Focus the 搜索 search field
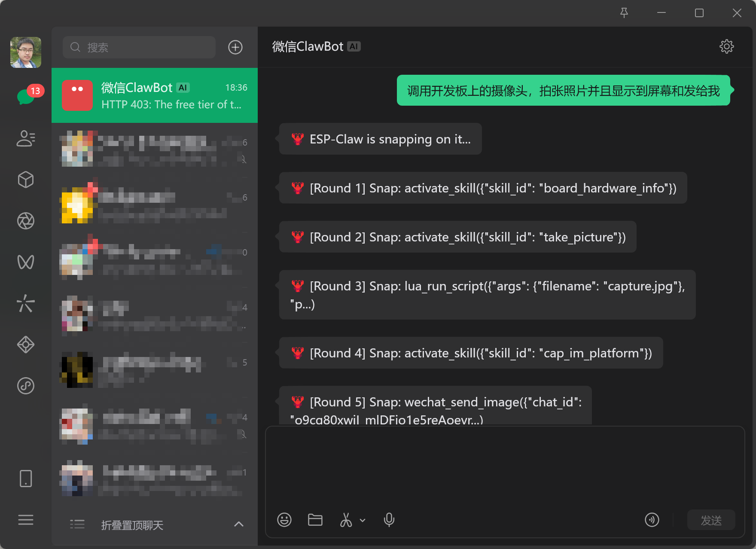 pyautogui.click(x=139, y=47)
